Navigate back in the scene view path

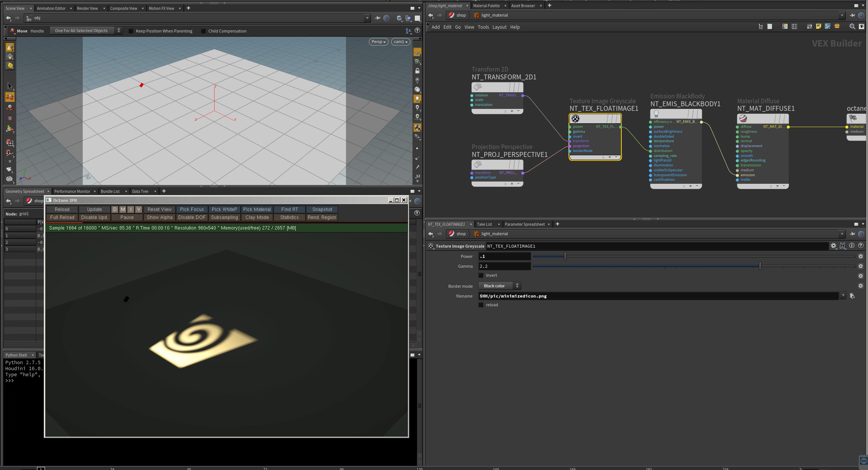(8, 18)
